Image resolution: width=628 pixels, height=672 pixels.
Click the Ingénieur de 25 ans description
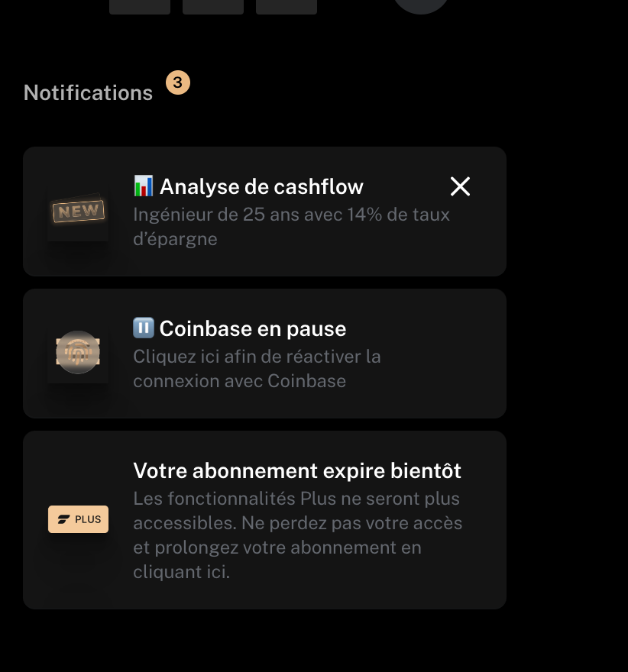[x=292, y=227]
